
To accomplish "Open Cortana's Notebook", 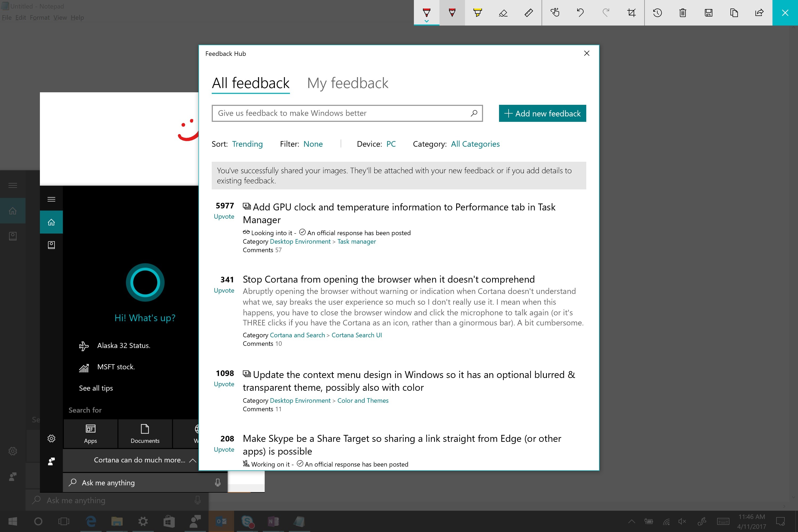I will (x=51, y=245).
